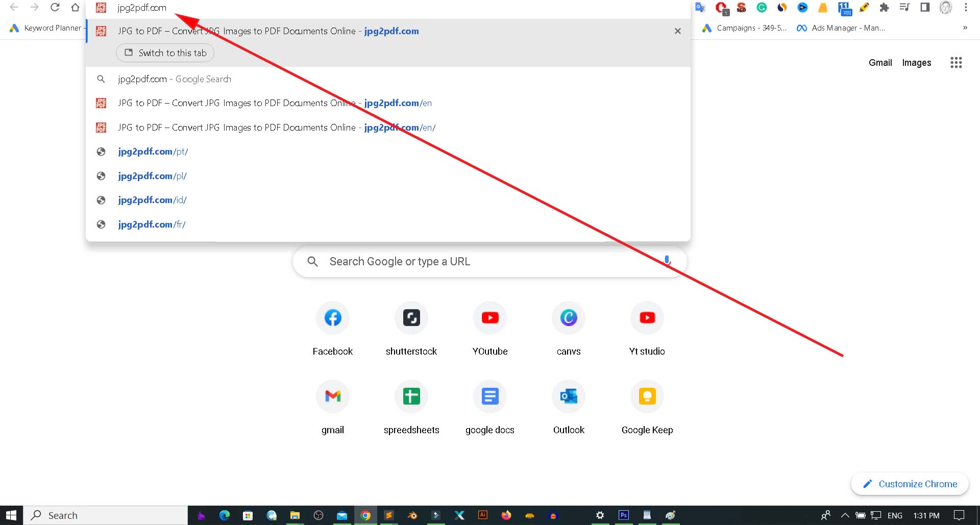Toggle the Chrome side panel

(x=925, y=7)
